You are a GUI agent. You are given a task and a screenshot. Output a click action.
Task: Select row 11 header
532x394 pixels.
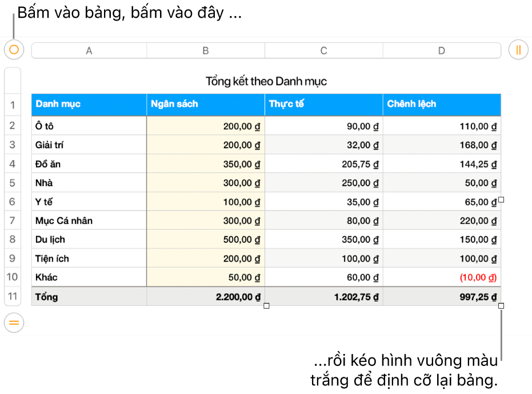13,297
